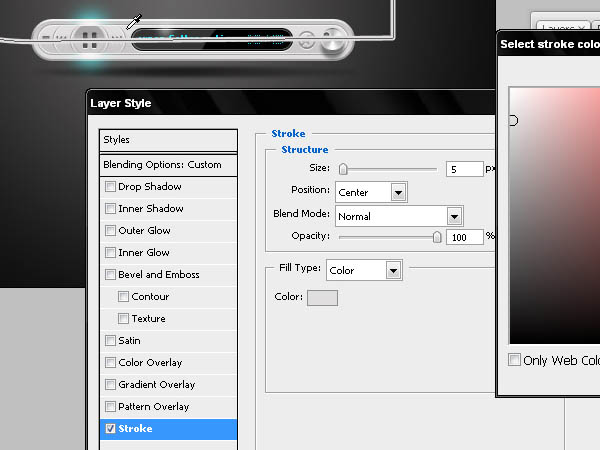
Task: Click the round silver knob on the player
Action: click(332, 42)
